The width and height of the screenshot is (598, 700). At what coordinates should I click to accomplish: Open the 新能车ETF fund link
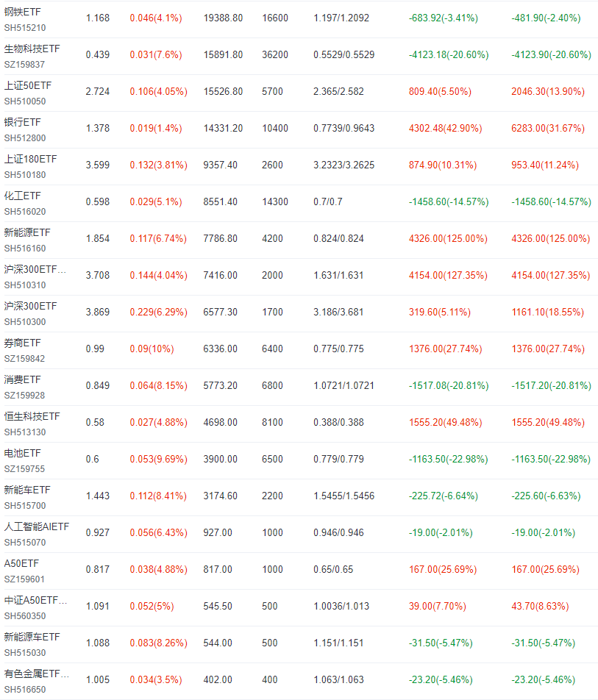pyautogui.click(x=27, y=490)
